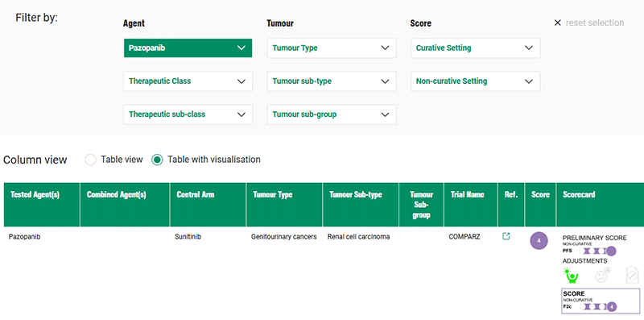Click the reset selection link

tap(595, 23)
